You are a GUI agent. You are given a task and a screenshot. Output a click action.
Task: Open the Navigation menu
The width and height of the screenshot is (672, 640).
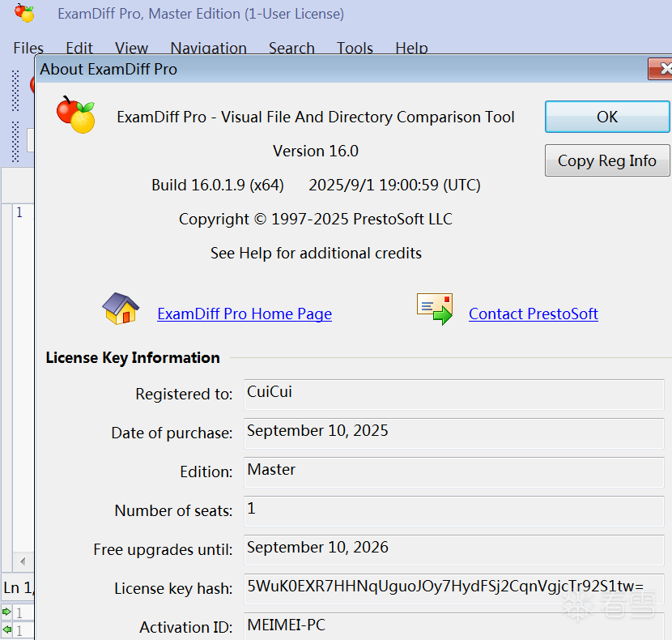(x=208, y=48)
